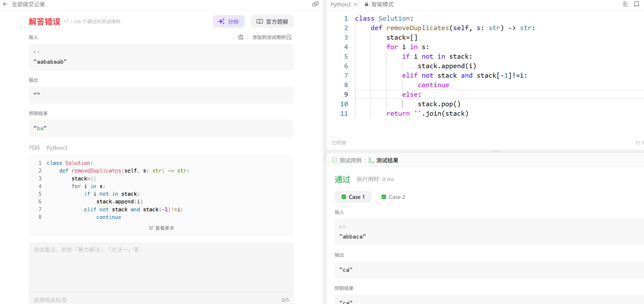Click the back arrow beside 全部提交记录
644x304 pixels.
pyautogui.click(x=5, y=4)
